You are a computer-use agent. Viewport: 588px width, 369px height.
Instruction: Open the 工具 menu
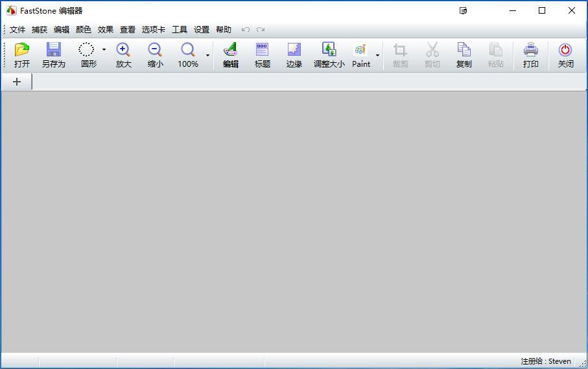point(179,30)
